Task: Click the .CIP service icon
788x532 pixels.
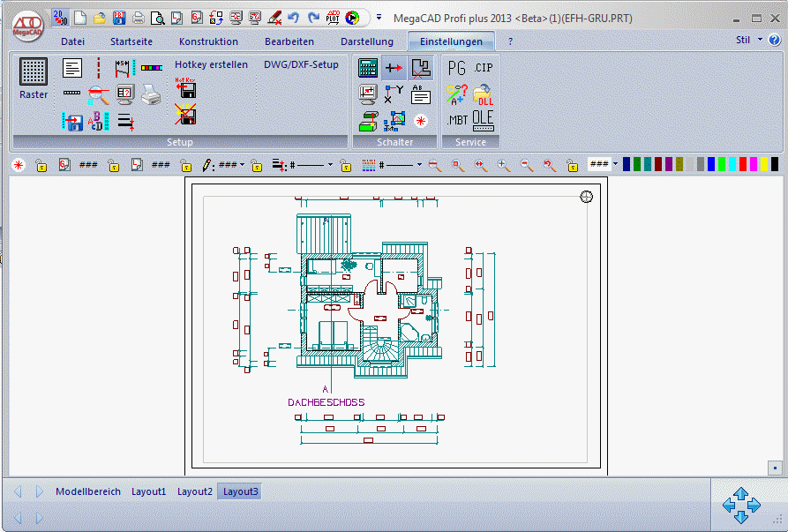Action: [484, 67]
